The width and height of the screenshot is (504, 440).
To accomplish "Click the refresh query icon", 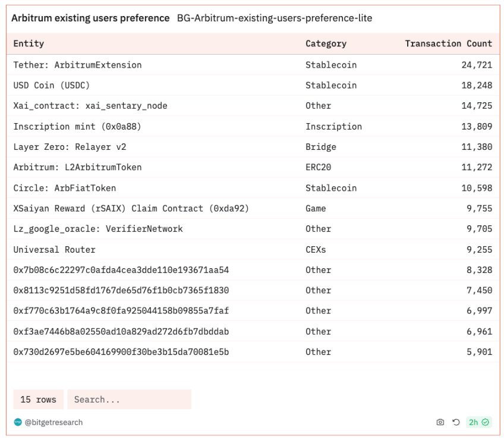I will (x=456, y=422).
